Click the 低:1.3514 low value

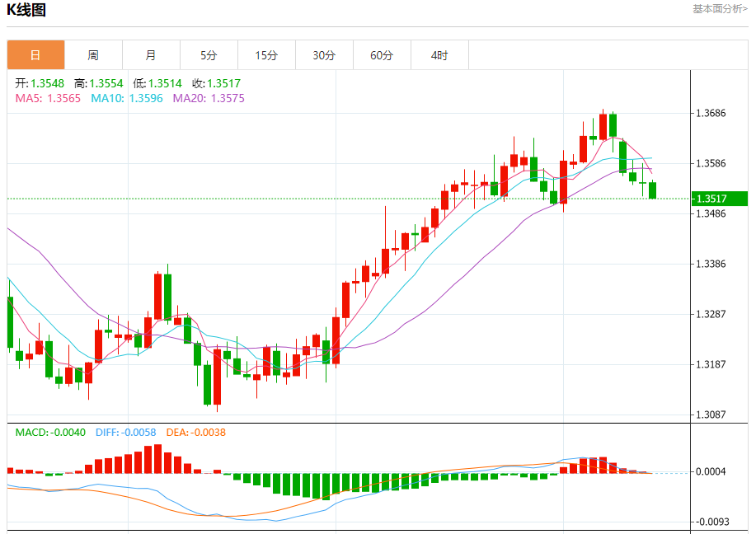[157, 83]
